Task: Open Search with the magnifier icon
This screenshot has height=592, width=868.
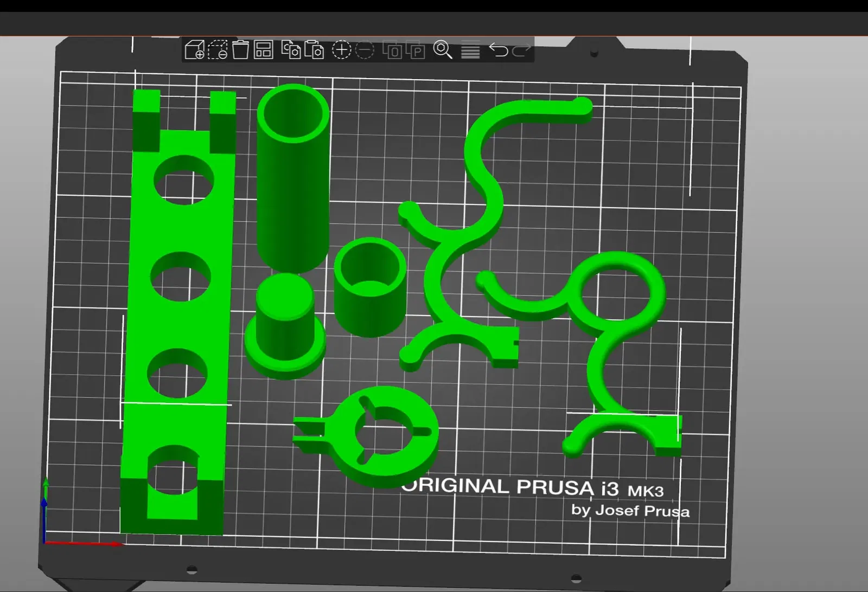Action: (x=443, y=50)
